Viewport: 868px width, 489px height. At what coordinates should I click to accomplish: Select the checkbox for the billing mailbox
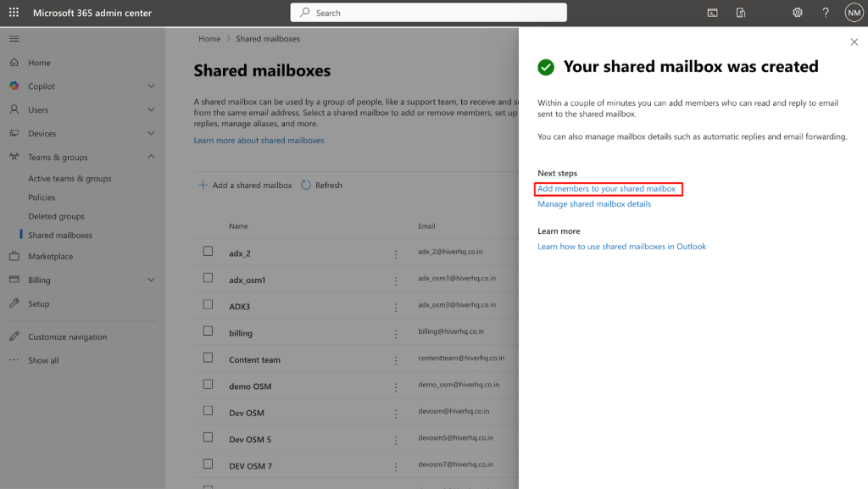point(208,332)
